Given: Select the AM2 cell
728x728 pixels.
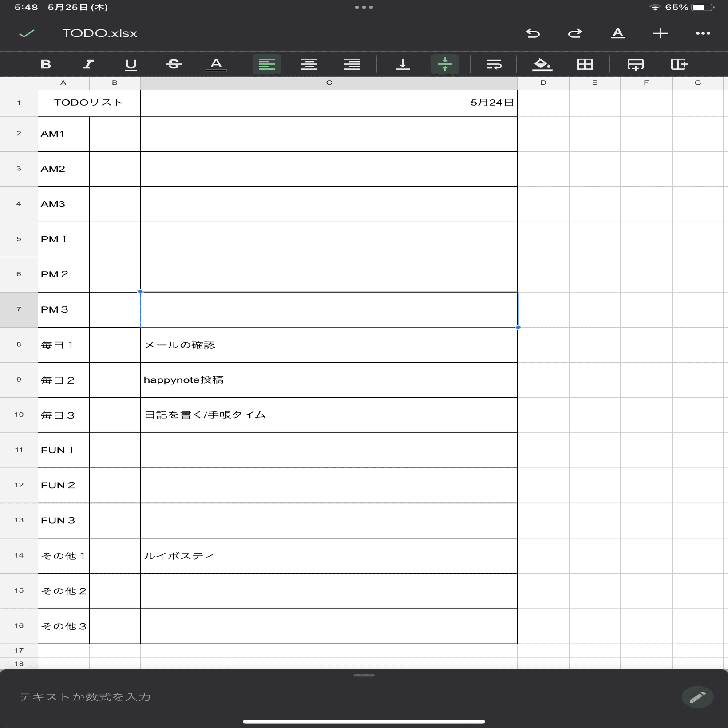Looking at the screenshot, I should (63, 169).
